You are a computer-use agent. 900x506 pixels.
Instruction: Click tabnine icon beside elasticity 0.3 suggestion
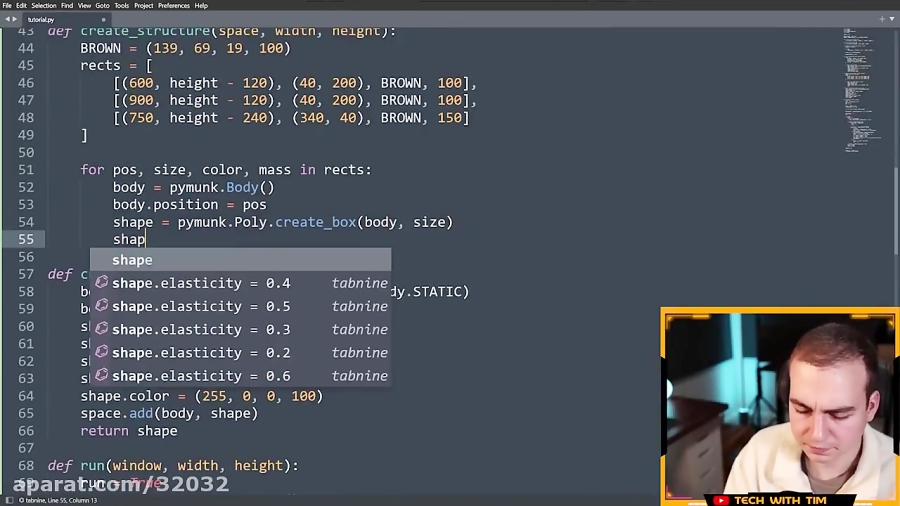tap(101, 329)
